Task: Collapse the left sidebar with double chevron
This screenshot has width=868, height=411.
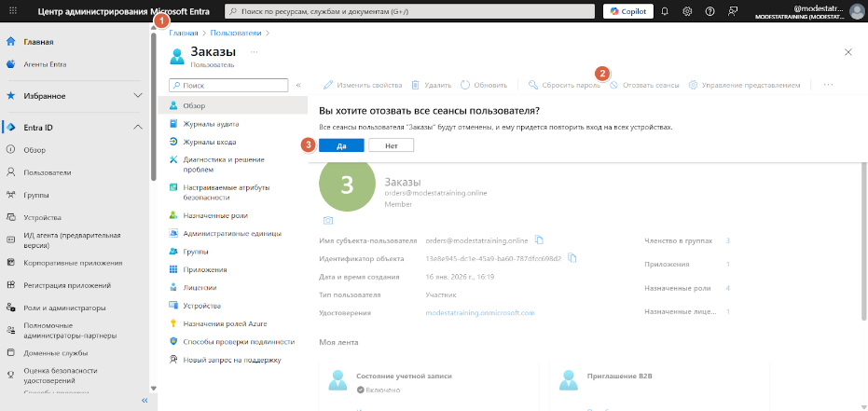Action: (145, 401)
